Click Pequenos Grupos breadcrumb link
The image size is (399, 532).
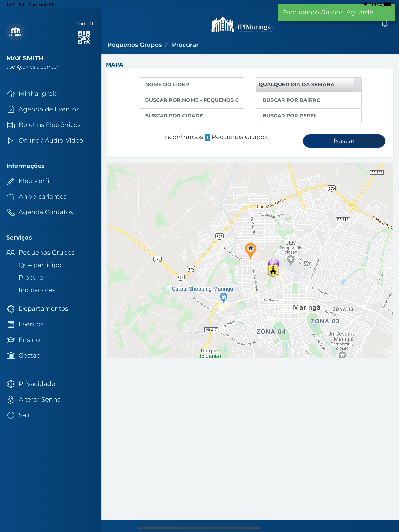[x=134, y=45]
